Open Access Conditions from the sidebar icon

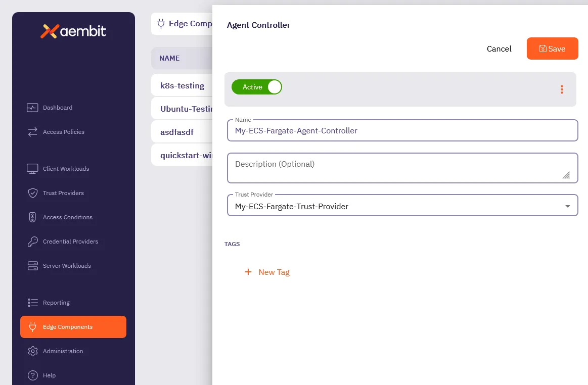point(32,217)
